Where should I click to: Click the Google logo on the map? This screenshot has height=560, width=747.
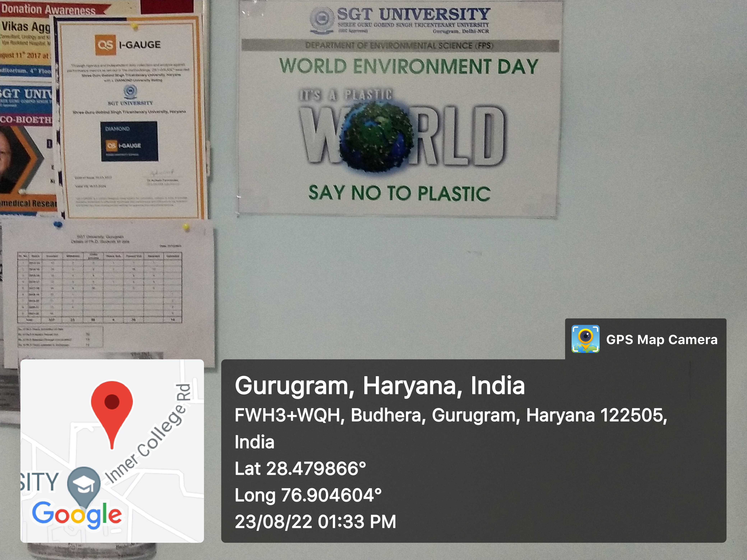click(77, 515)
